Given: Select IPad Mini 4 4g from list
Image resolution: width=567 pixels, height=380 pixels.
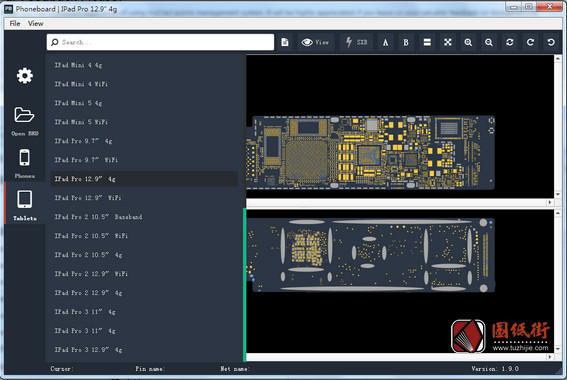Looking at the screenshot, I should click(144, 65).
